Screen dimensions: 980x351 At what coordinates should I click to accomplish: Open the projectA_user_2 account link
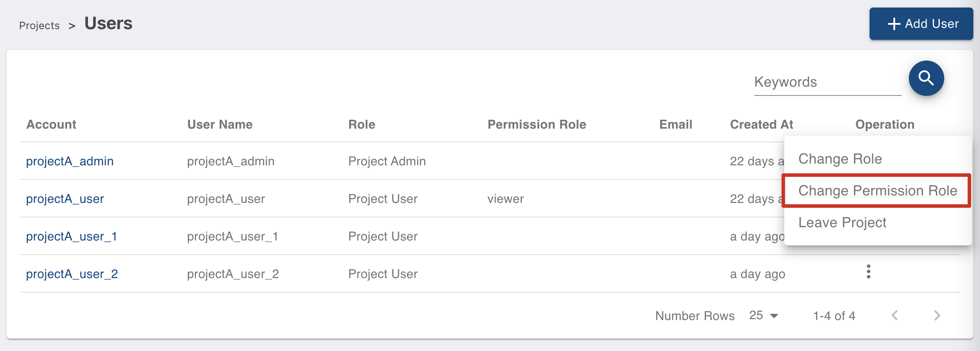tap(72, 274)
